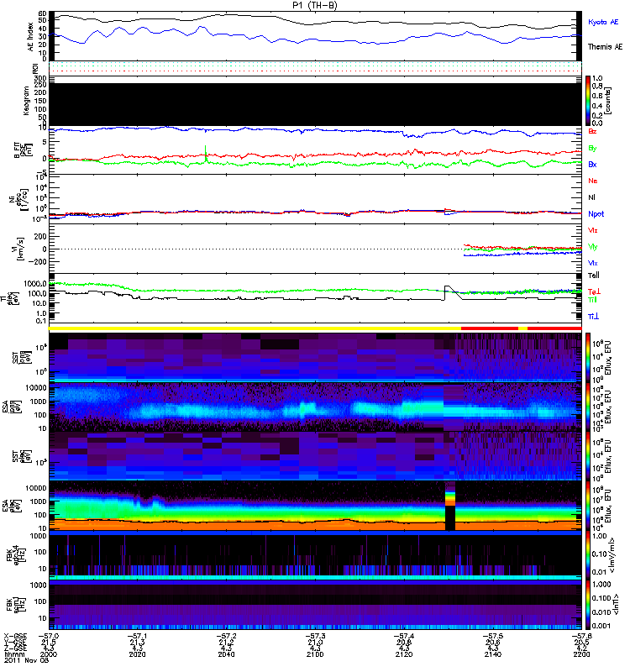Image resolution: width=630 pixels, height=672 pixels.
Task: Click the Y-GSE value 21.0
Action: (x=315, y=643)
